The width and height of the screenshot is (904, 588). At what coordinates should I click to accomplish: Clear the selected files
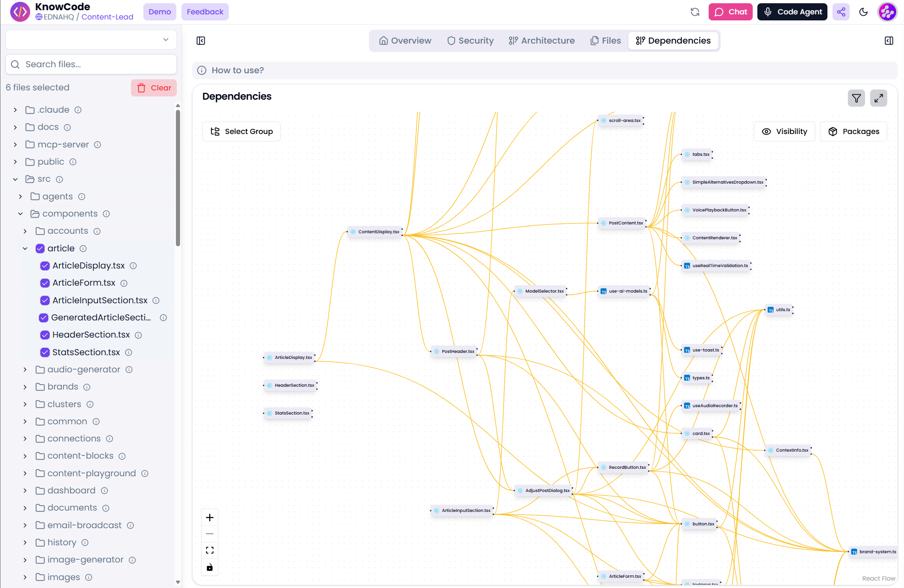154,88
